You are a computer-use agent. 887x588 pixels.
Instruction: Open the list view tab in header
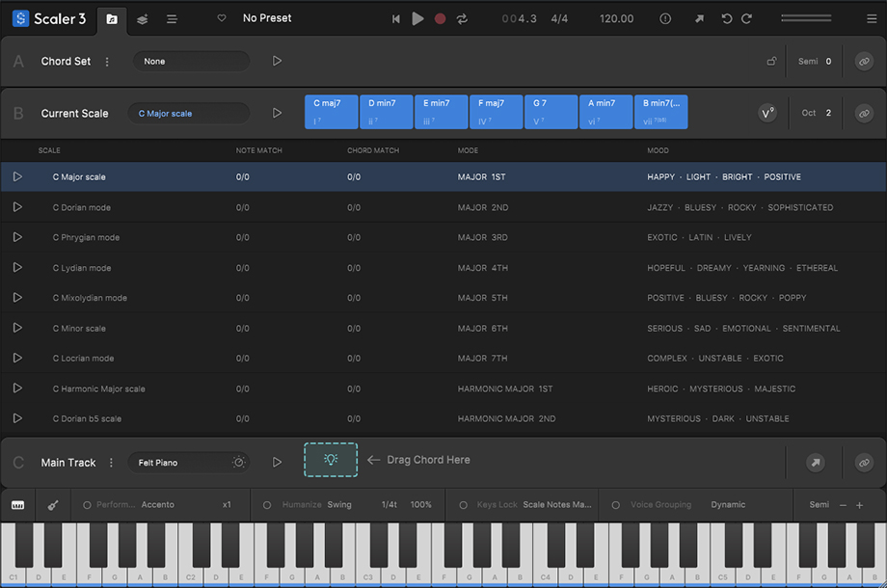pyautogui.click(x=172, y=19)
